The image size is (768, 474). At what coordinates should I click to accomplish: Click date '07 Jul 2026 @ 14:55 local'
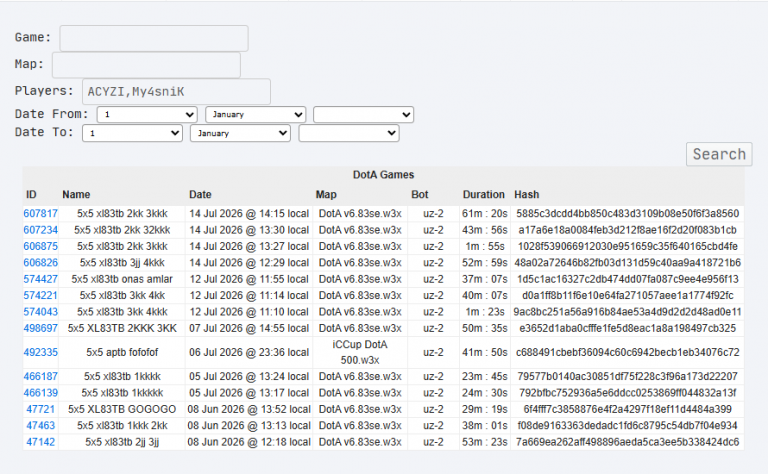[249, 328]
